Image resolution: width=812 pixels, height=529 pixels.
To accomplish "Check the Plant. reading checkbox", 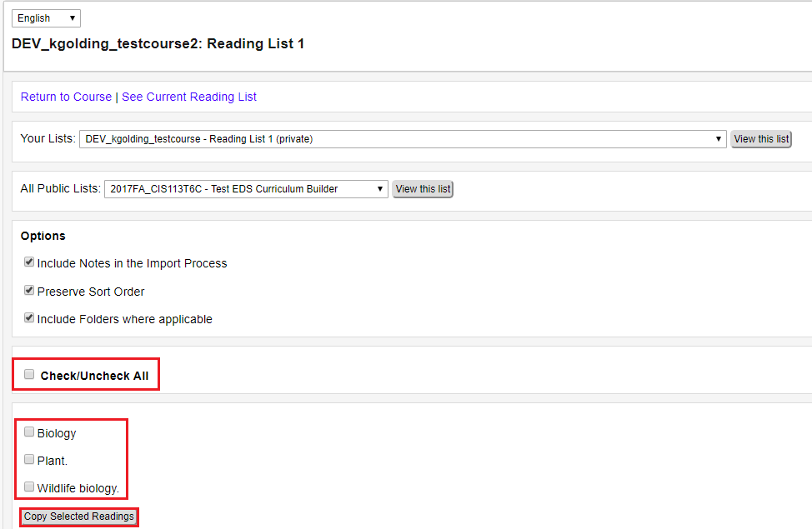I will (29, 459).
